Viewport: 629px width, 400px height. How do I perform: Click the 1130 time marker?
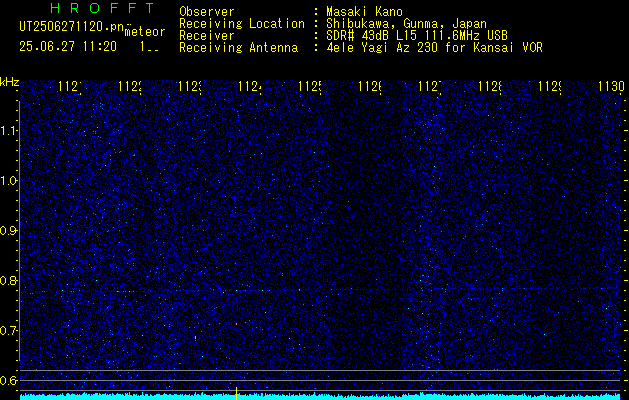pos(611,87)
